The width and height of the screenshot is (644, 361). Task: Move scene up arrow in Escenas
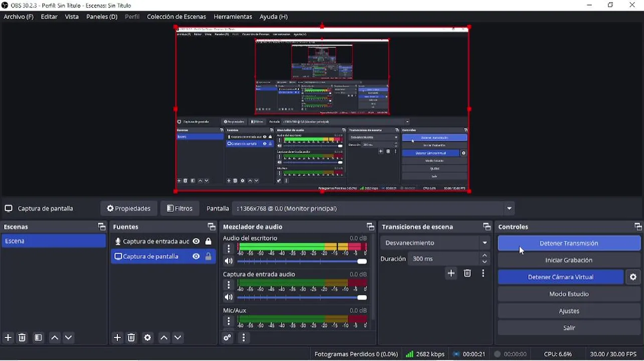coord(55,338)
